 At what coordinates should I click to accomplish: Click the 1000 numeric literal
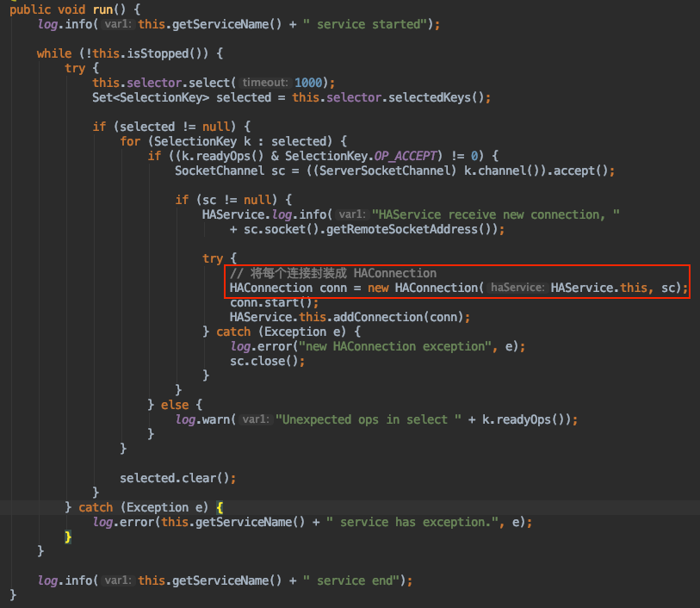click(x=308, y=83)
